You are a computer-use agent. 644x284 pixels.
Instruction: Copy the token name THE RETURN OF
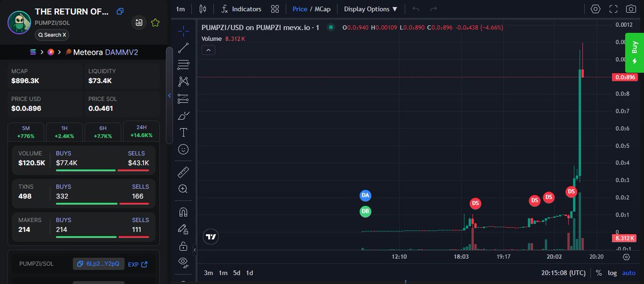click(120, 11)
